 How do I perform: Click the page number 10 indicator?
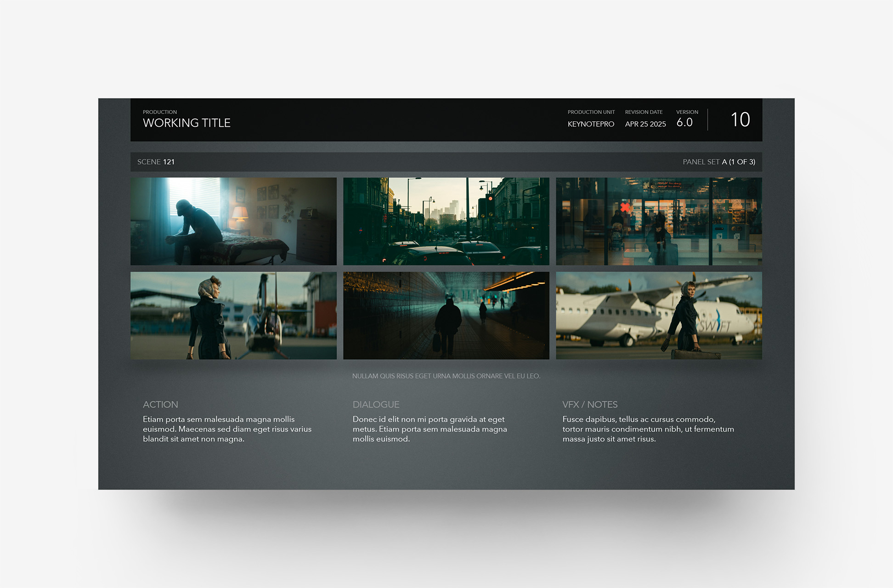(x=741, y=120)
